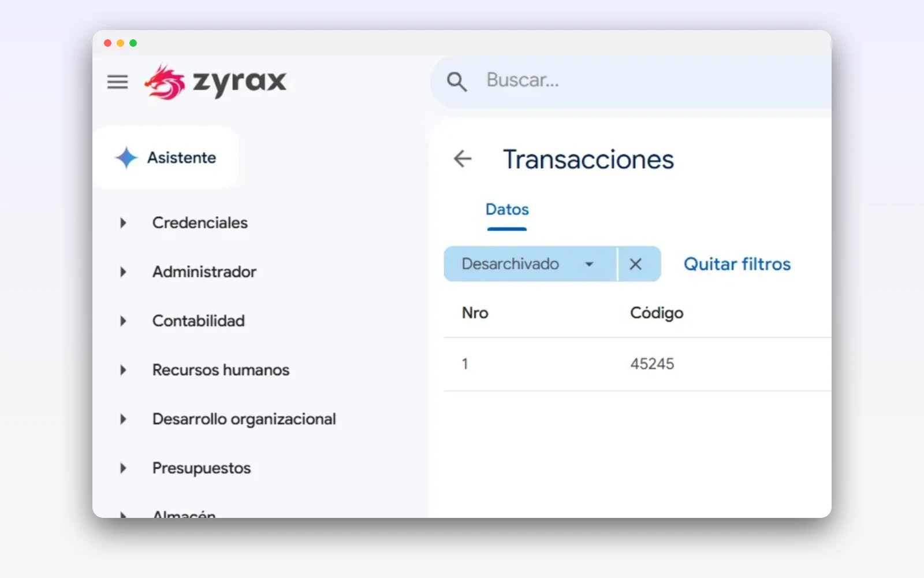Viewport: 924px width, 578px height.
Task: Select the Desarrollo organizacional menu label
Action: pyautogui.click(x=244, y=419)
